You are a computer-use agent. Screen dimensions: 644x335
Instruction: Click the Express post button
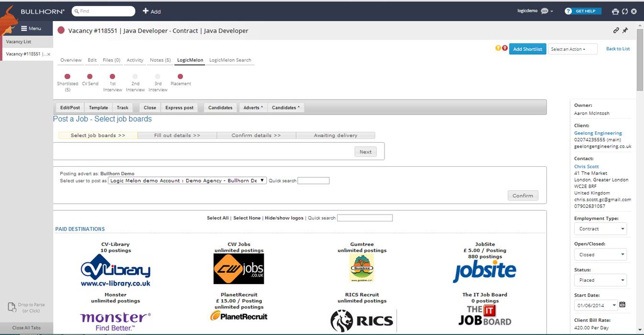click(x=180, y=108)
